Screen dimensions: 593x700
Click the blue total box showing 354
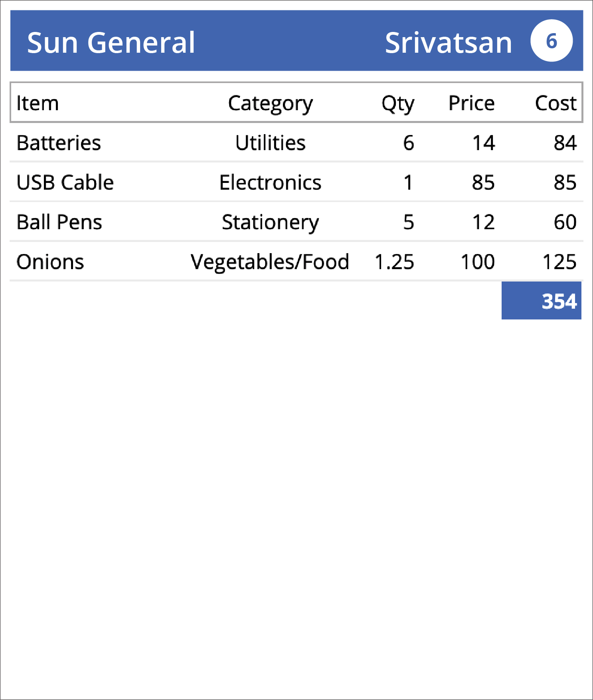(542, 300)
